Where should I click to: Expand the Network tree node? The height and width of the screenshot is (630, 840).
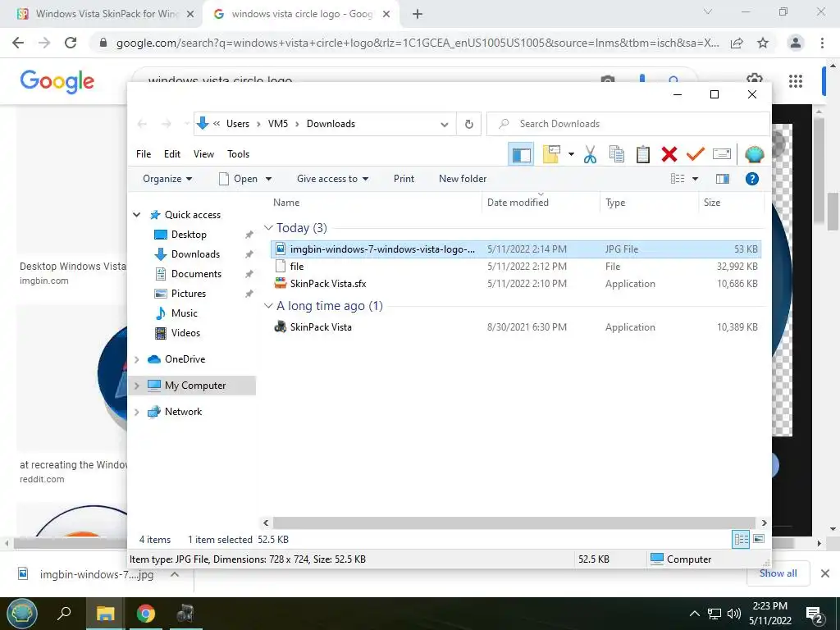tap(137, 412)
